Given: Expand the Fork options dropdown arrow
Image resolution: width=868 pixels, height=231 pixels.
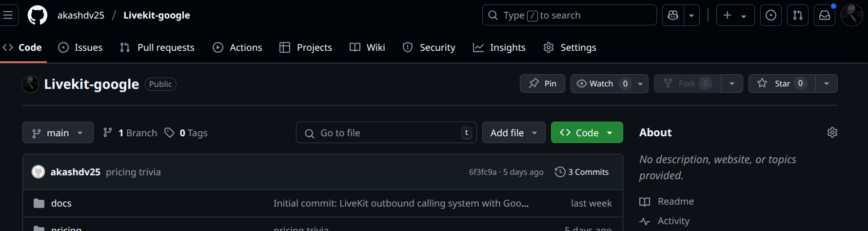Looking at the screenshot, I should click(732, 84).
